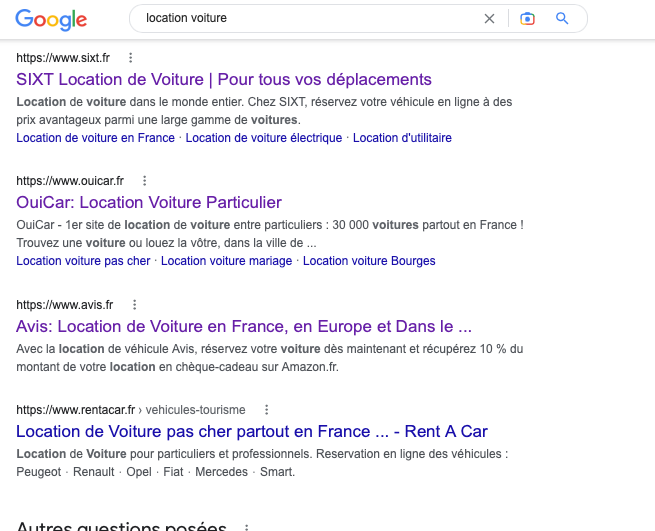This screenshot has width=655, height=531.
Task: Open 'Location d'utilitaire' sitelink
Action: (x=402, y=138)
